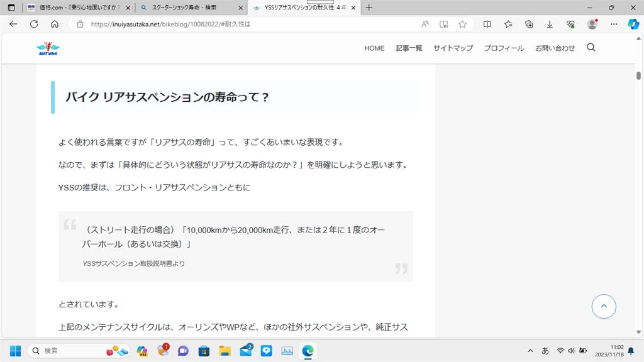Click the line starting YSSの推奨は

(x=154, y=187)
